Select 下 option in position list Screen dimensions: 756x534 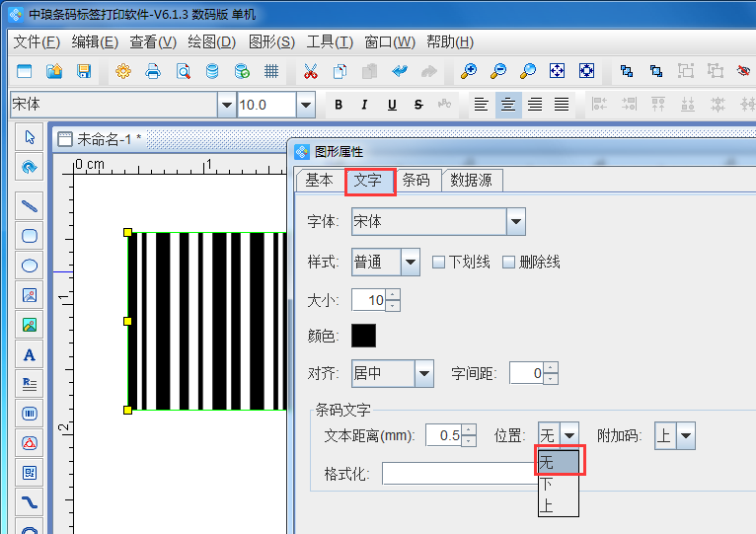[546, 484]
